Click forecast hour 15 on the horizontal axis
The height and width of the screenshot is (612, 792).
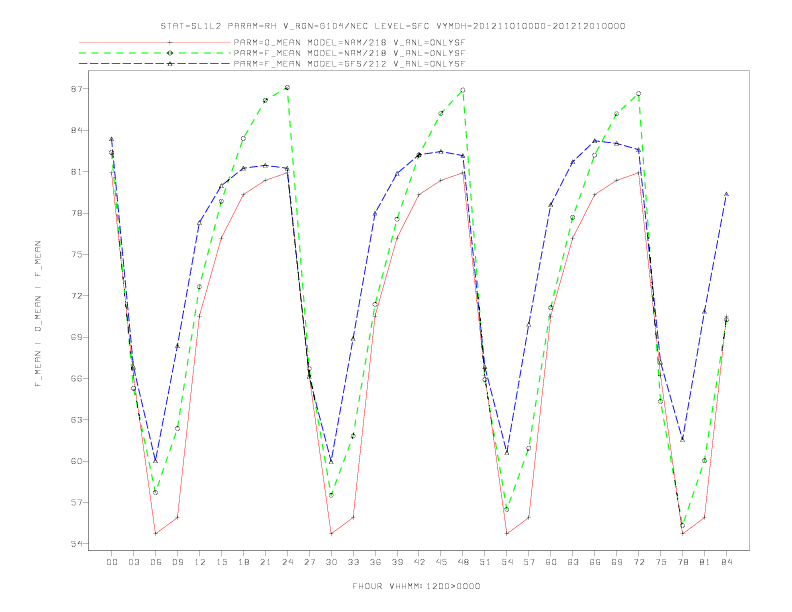221,562
